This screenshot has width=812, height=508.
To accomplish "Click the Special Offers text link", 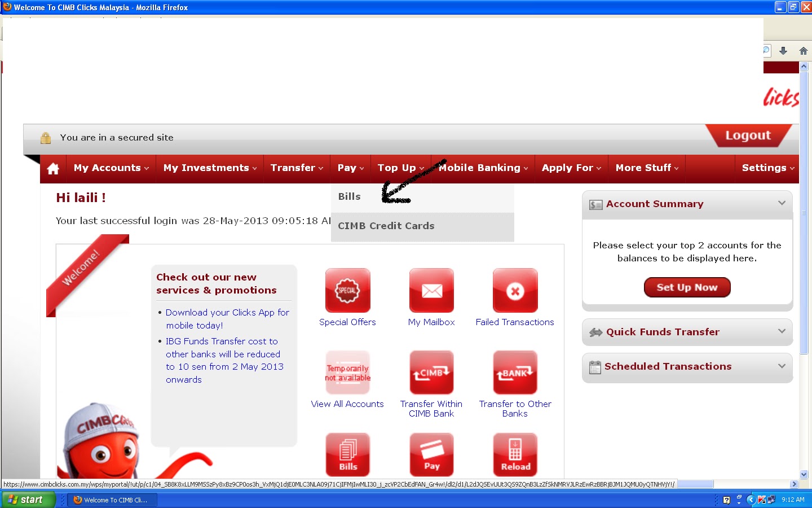I will 347,322.
